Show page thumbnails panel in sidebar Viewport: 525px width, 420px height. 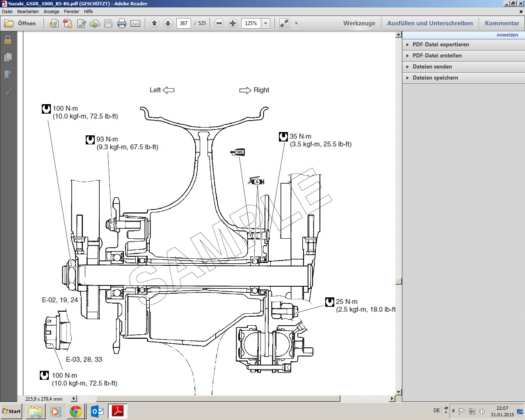8,57
